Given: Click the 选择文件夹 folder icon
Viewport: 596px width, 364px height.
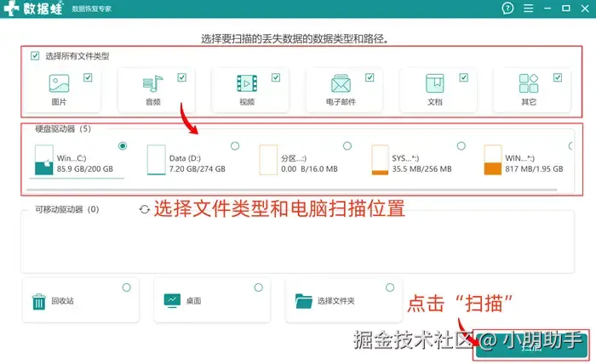Looking at the screenshot, I should [x=304, y=301].
